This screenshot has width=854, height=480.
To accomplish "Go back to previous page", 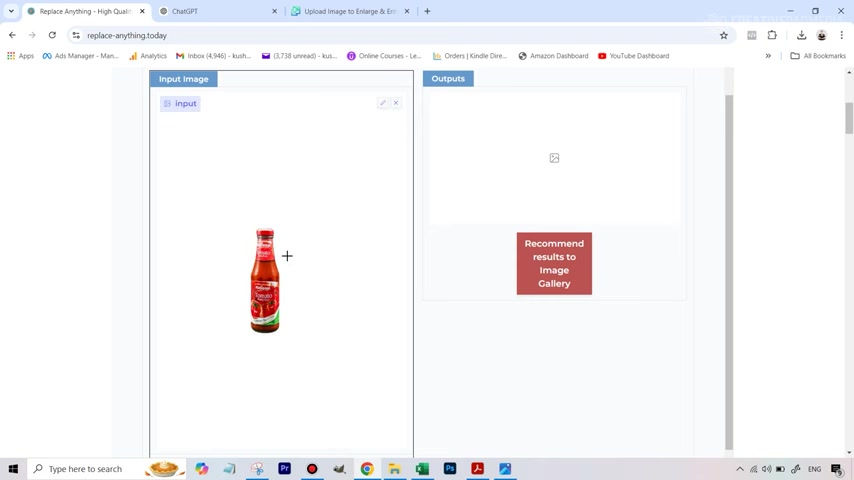I will (12, 35).
